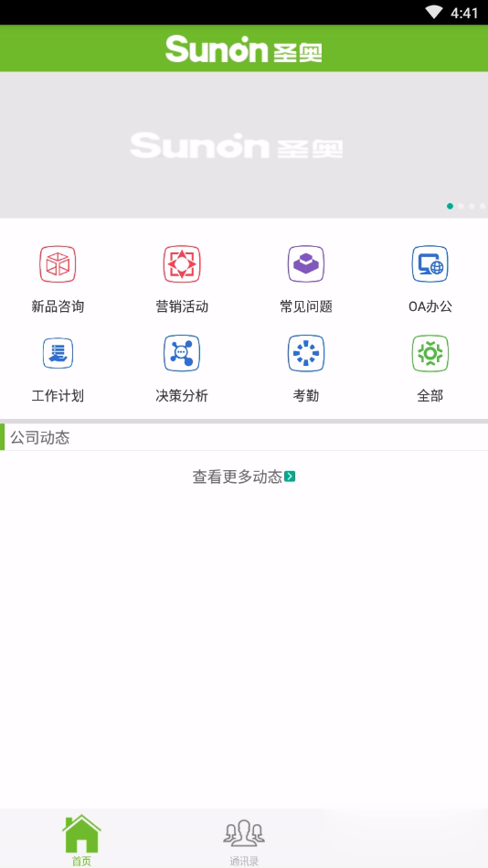
Task: Open the 常见问题 purple icon
Action: pyautogui.click(x=305, y=264)
